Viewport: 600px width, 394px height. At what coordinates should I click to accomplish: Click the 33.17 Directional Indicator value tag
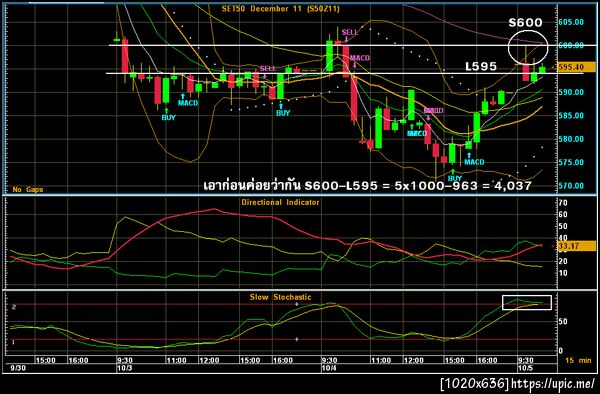pyautogui.click(x=576, y=246)
